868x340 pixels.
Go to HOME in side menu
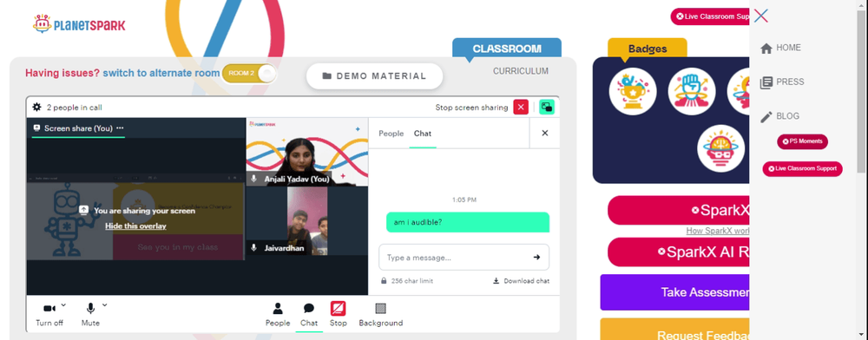(x=780, y=48)
